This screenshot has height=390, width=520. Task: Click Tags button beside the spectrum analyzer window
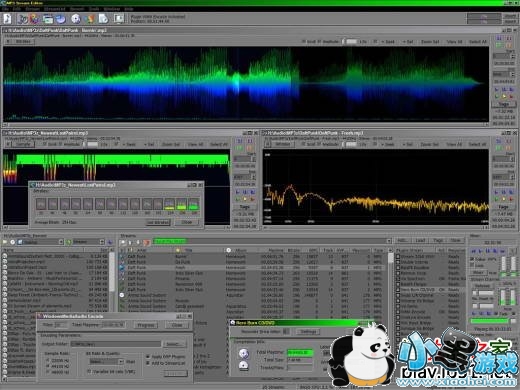503,207
